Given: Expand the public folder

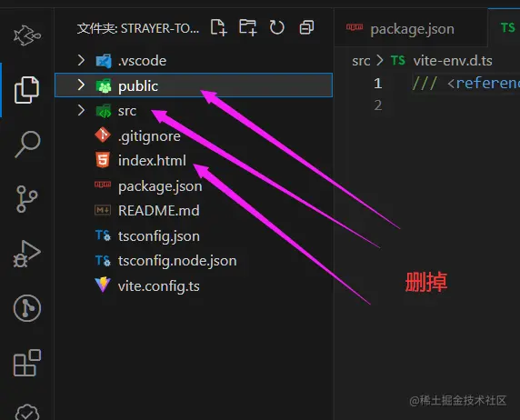Looking at the screenshot, I should point(194,85).
